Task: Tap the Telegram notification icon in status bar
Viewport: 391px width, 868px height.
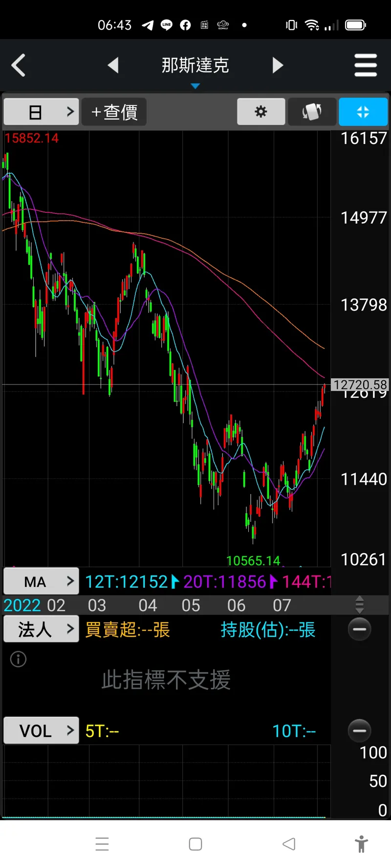Action: [148, 25]
